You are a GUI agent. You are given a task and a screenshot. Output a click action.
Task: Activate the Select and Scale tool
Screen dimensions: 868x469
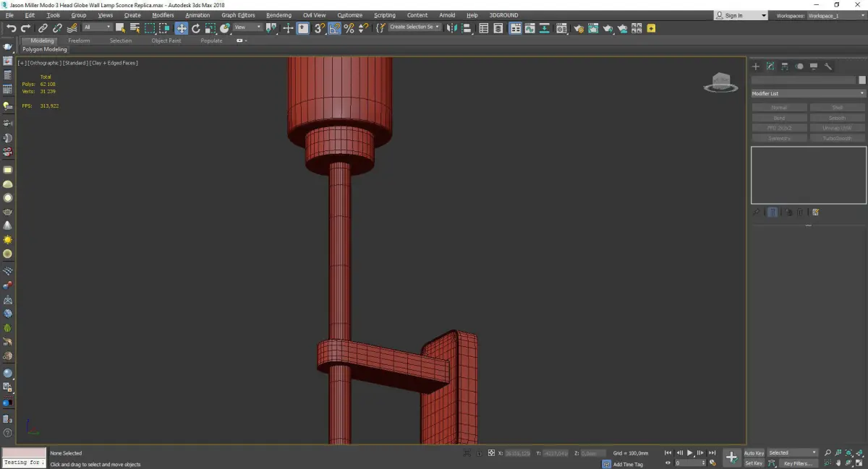(210, 28)
